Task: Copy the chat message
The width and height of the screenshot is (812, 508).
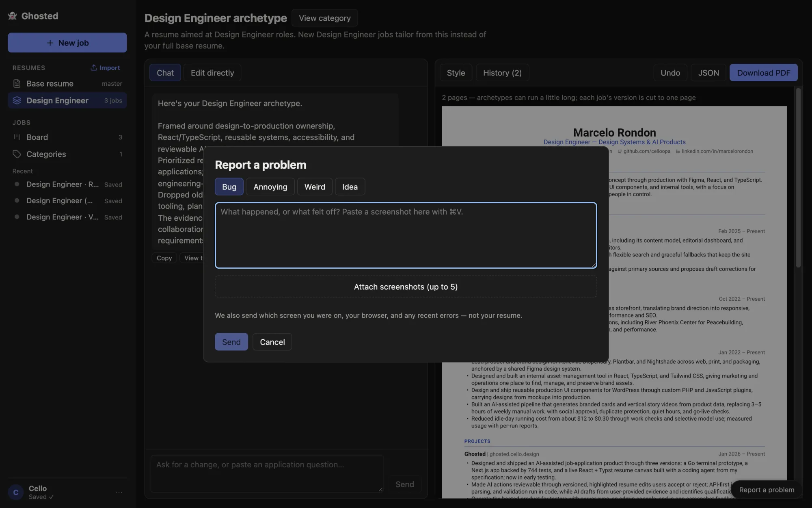Action: 164,258
